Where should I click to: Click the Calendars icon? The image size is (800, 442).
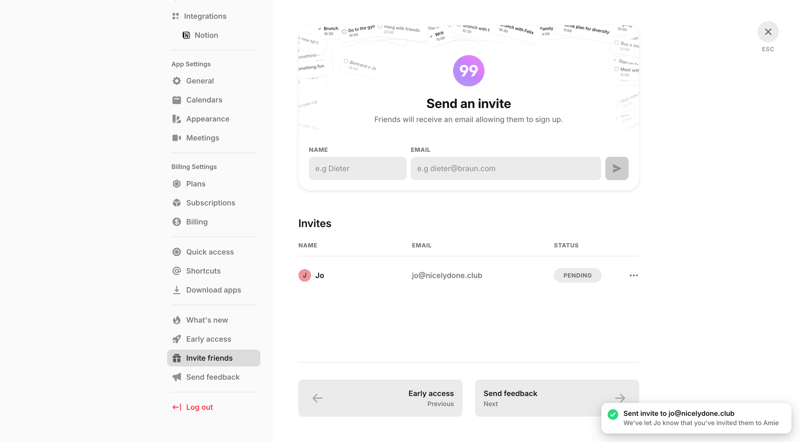(x=177, y=100)
